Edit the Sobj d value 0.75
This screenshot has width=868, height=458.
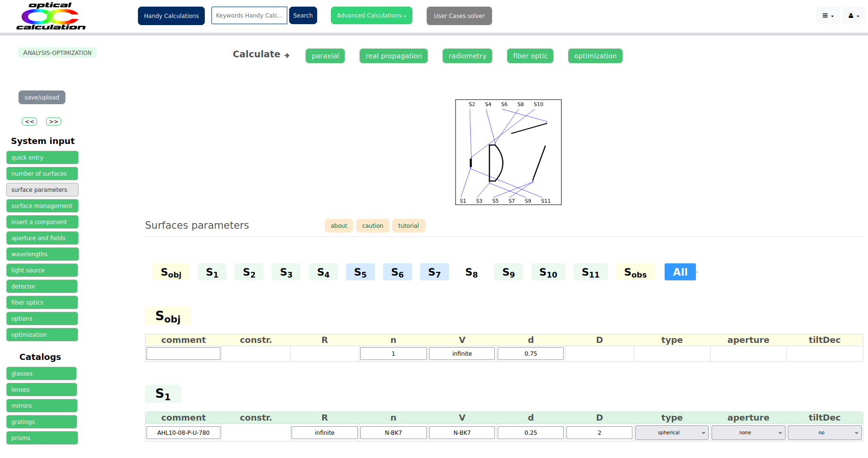[530, 353]
